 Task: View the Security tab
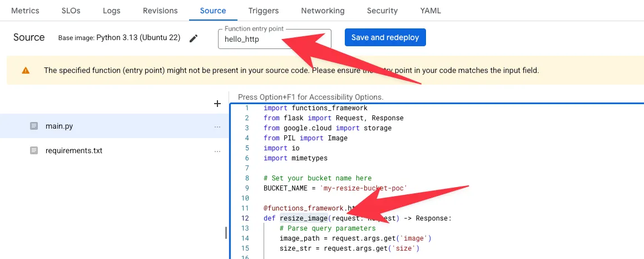click(x=382, y=11)
